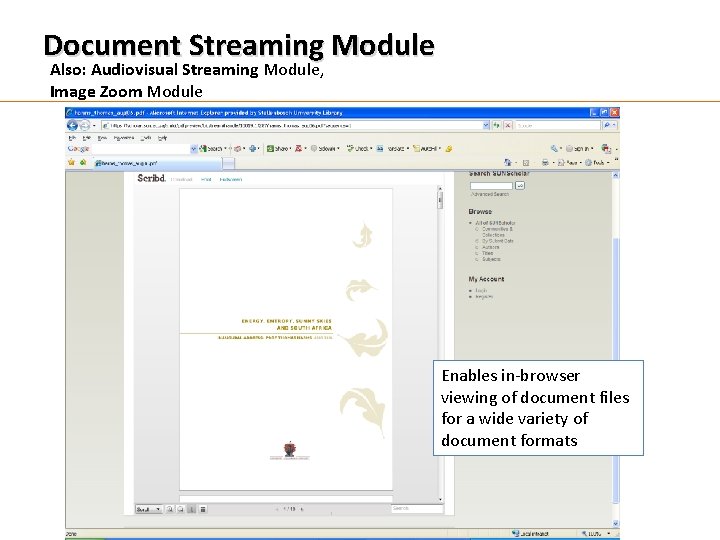720x540 pixels.
Task: Click the Favorites star icon
Action: pyautogui.click(x=71, y=162)
